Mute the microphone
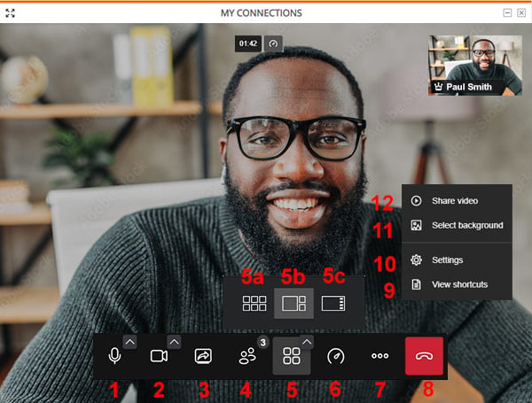 114,356
